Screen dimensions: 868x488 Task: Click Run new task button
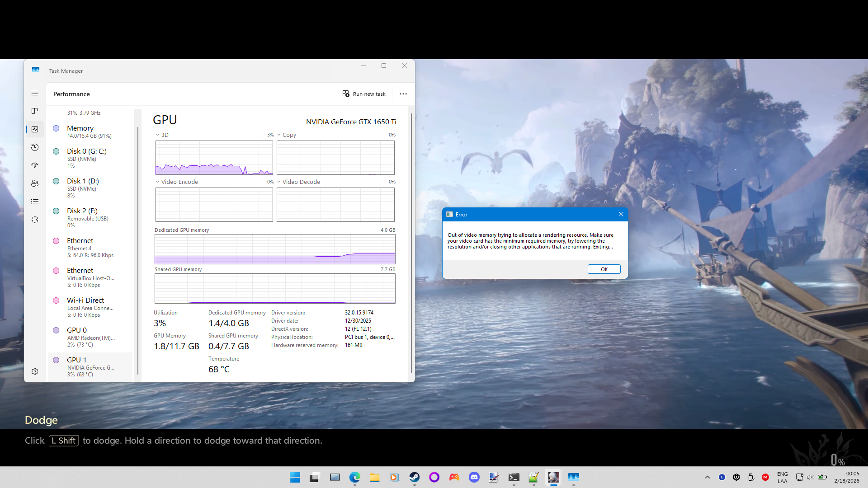[364, 94]
